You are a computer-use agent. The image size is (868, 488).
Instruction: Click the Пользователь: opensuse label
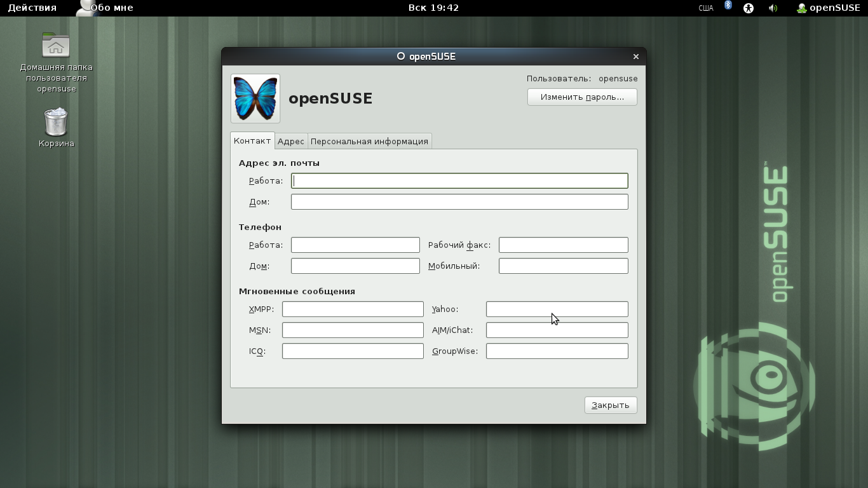582,79
